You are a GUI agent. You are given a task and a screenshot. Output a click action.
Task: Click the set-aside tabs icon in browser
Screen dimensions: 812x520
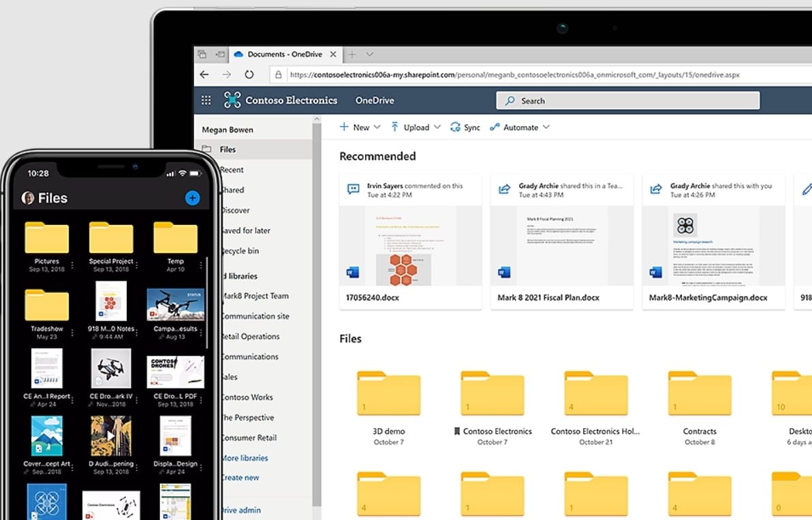(x=221, y=54)
